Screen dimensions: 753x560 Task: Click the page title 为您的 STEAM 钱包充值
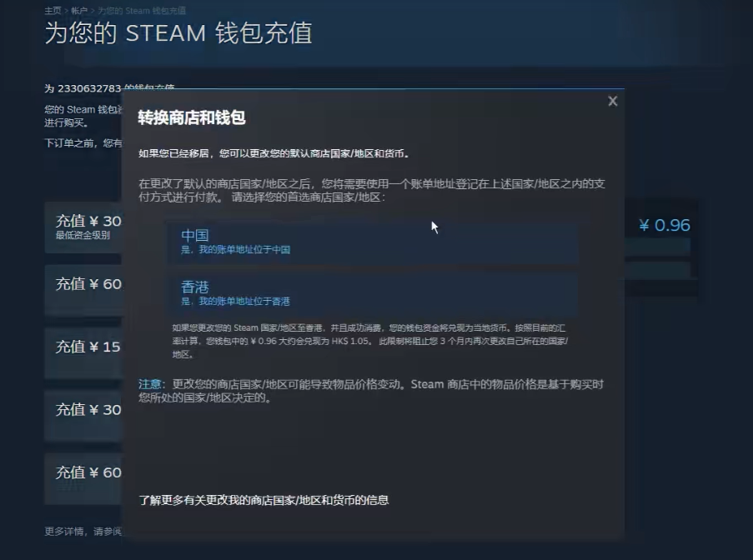pos(178,33)
